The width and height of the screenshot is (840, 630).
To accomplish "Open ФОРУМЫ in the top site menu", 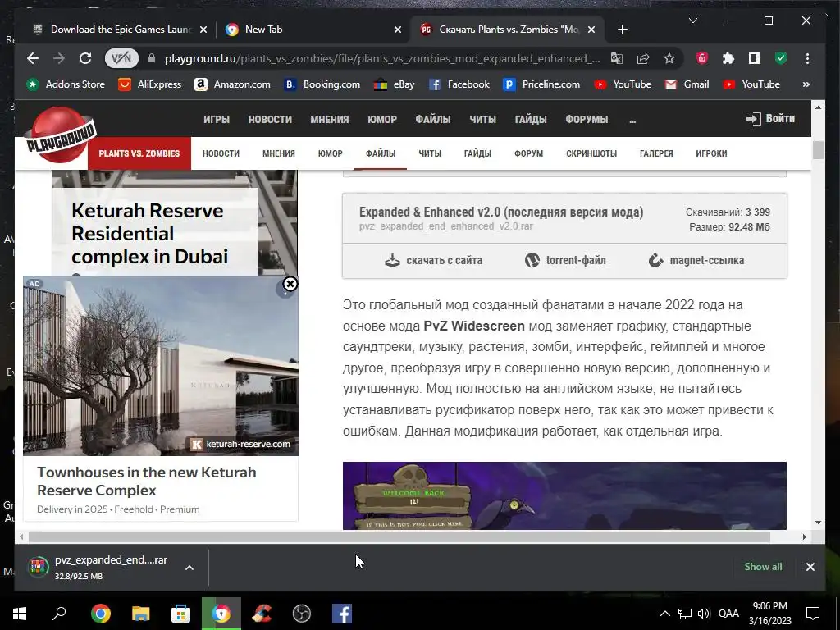I will [587, 119].
